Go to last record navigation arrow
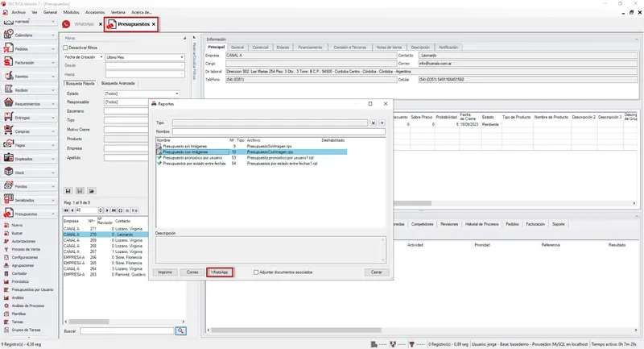 click(x=114, y=210)
